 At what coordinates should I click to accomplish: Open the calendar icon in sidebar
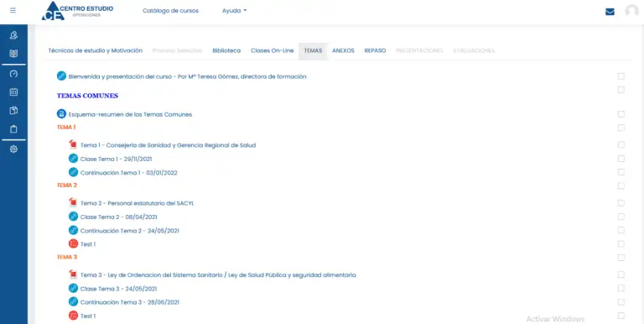pos(13,92)
